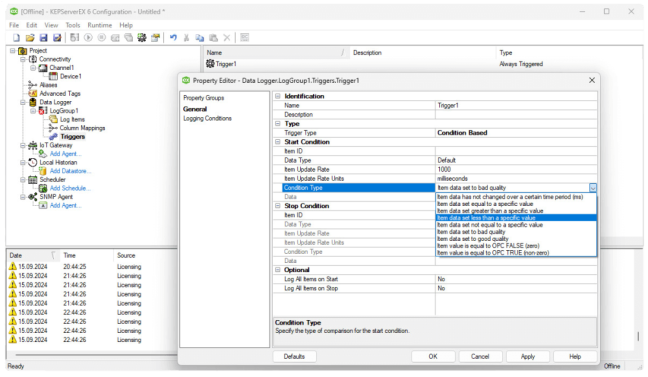Click the Scheduler calendar icon
Image resolution: width=648 pixels, height=377 pixels.
click(33, 180)
